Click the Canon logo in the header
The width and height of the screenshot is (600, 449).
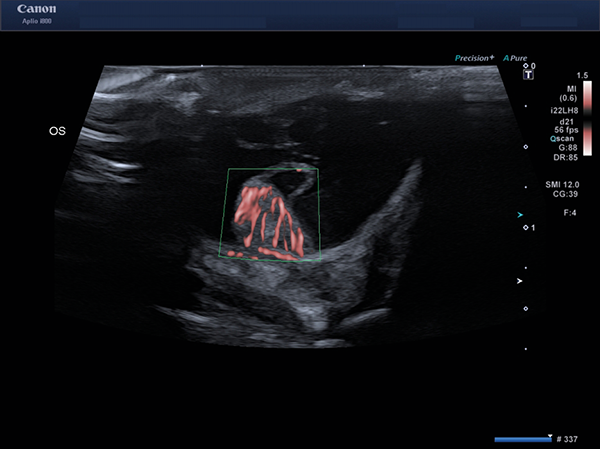click(x=37, y=9)
